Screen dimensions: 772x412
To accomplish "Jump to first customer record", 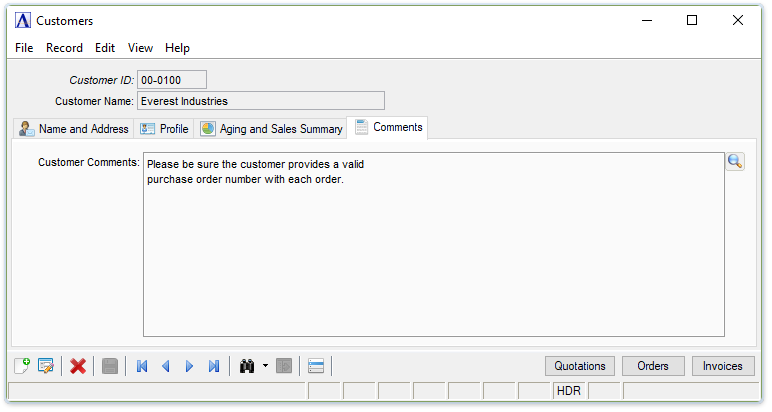I will pyautogui.click(x=142, y=366).
